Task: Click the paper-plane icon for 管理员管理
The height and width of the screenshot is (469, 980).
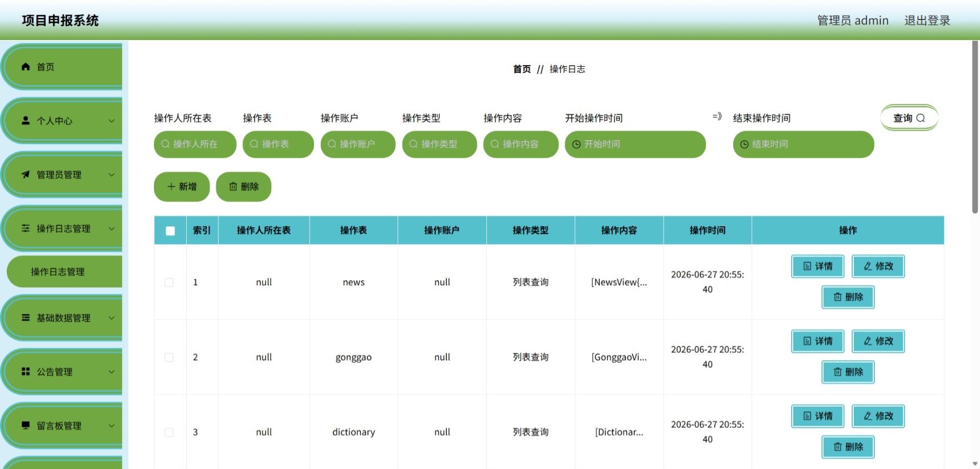Action: (26, 174)
